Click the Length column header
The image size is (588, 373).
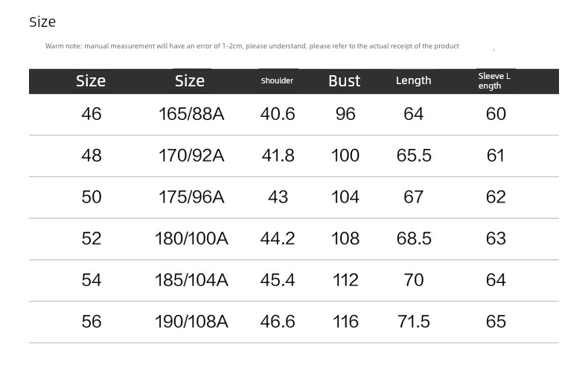(413, 80)
